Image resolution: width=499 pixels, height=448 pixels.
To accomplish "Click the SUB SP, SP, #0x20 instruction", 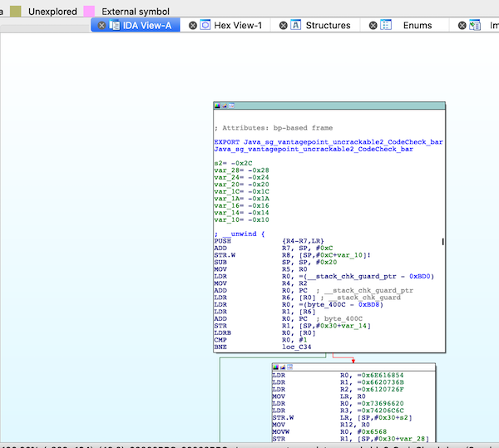I will coord(275,263).
